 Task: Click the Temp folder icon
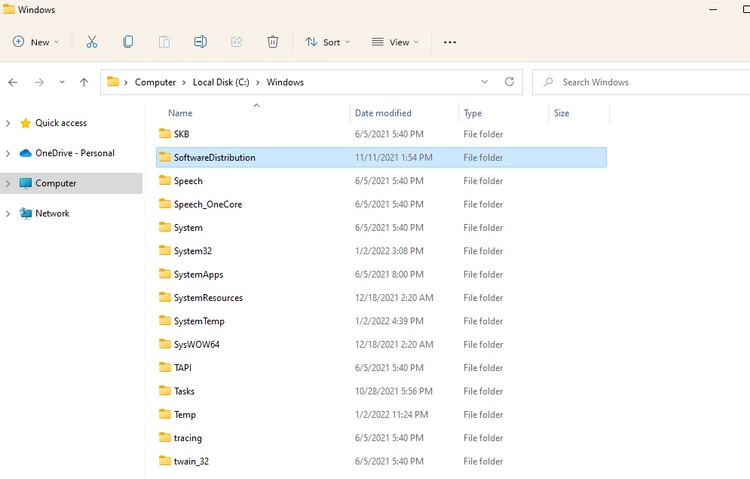pyautogui.click(x=165, y=414)
